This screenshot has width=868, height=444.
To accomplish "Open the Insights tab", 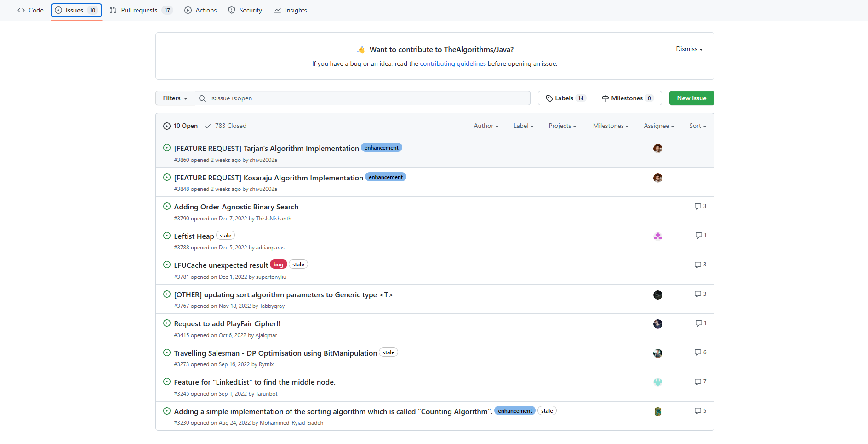I will (x=290, y=10).
